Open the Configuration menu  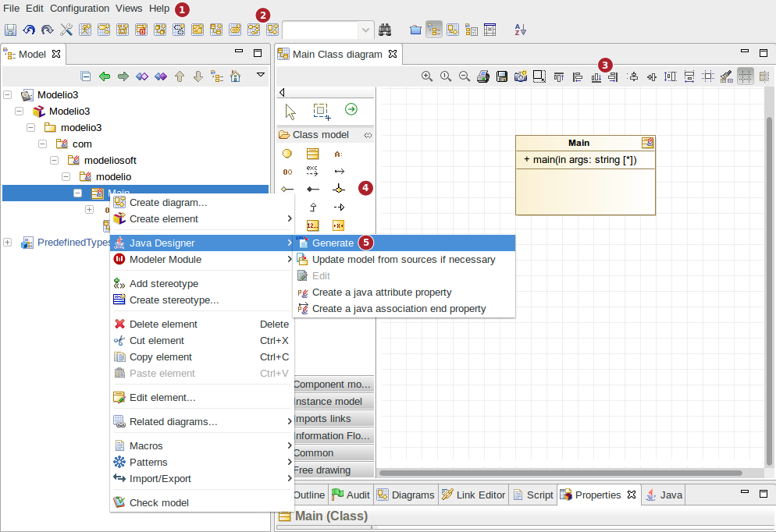coord(80,9)
